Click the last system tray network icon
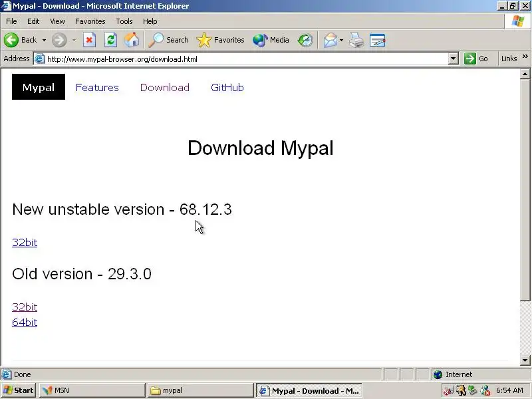Viewport: 532px width, 399px height. pos(485,390)
